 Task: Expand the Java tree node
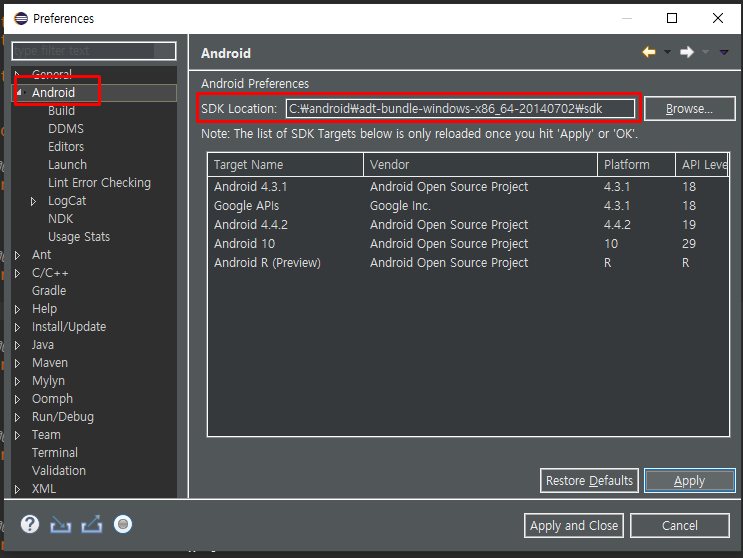[18, 345]
